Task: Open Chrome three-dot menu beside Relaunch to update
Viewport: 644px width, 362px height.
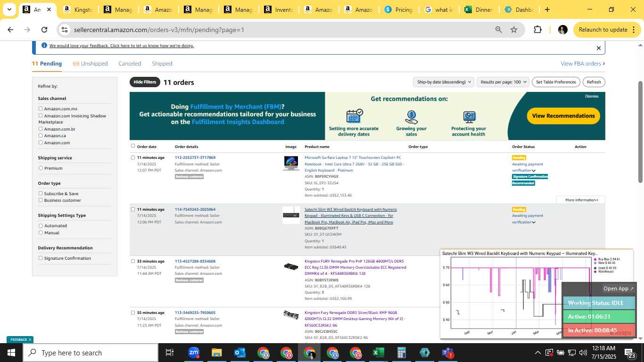Action: [633, 30]
